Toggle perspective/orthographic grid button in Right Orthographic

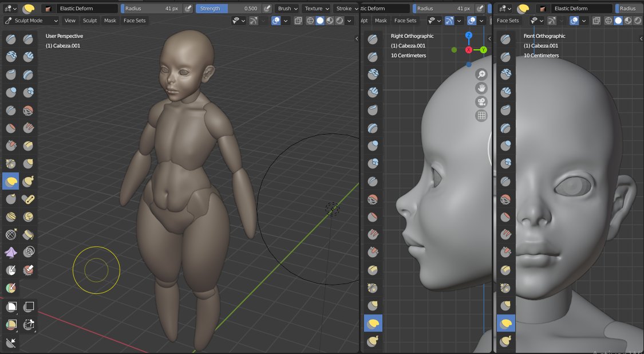481,116
